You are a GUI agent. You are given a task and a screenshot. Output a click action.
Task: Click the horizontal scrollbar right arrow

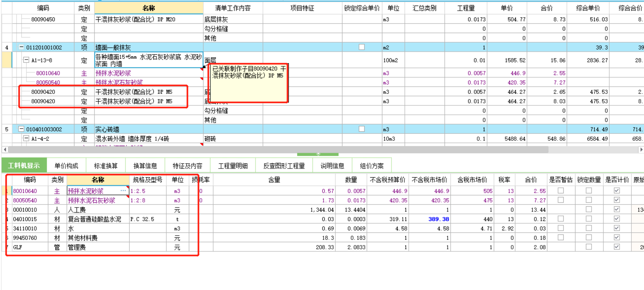coord(641,150)
